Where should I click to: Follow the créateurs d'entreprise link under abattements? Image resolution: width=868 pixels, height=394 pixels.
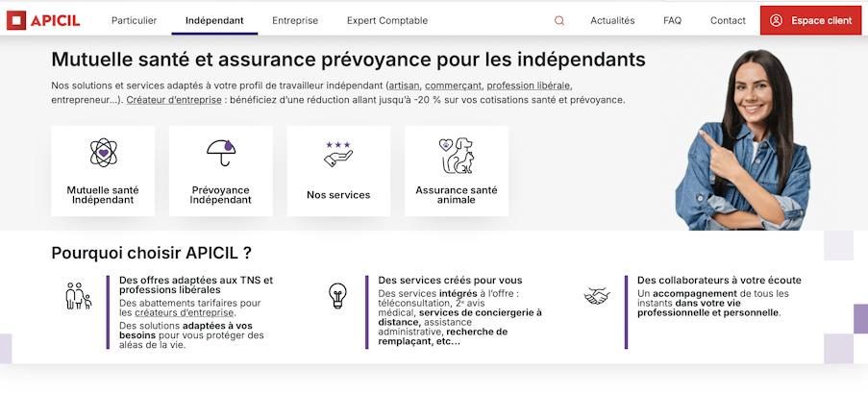(185, 312)
